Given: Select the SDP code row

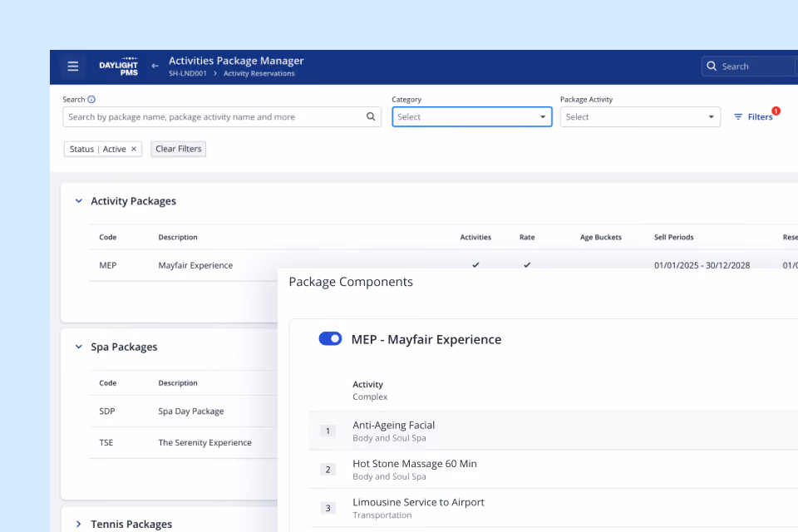Looking at the screenshot, I should (x=107, y=411).
